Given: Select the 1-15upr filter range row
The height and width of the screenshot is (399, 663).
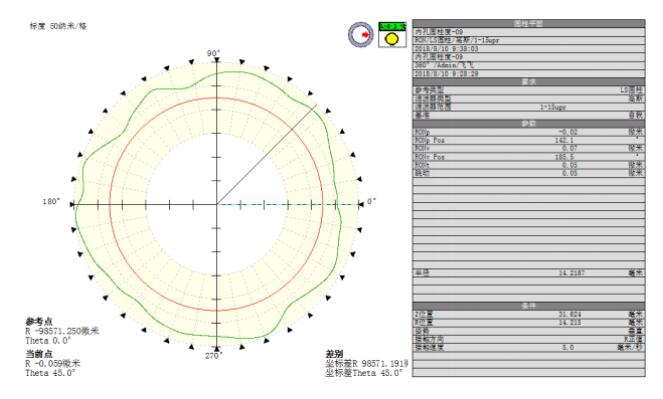Looking at the screenshot, I should coord(529,107).
